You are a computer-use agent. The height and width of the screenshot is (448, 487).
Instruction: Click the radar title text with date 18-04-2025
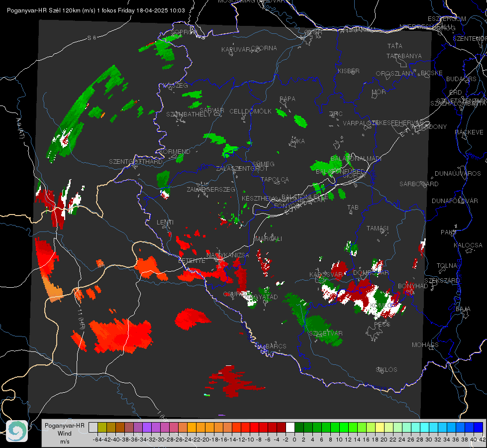tap(96, 10)
